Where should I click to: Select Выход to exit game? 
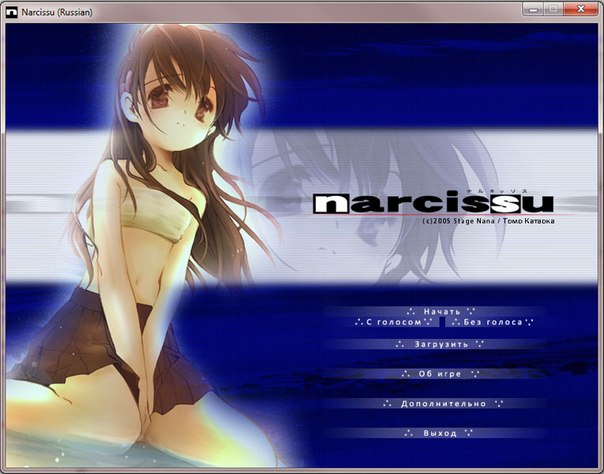click(x=439, y=433)
